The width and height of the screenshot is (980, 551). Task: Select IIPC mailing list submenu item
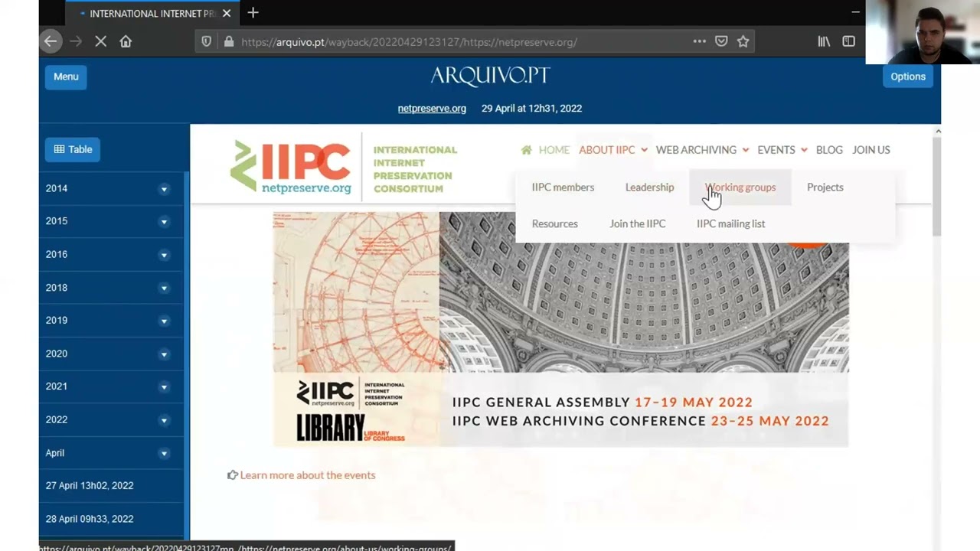click(x=730, y=224)
